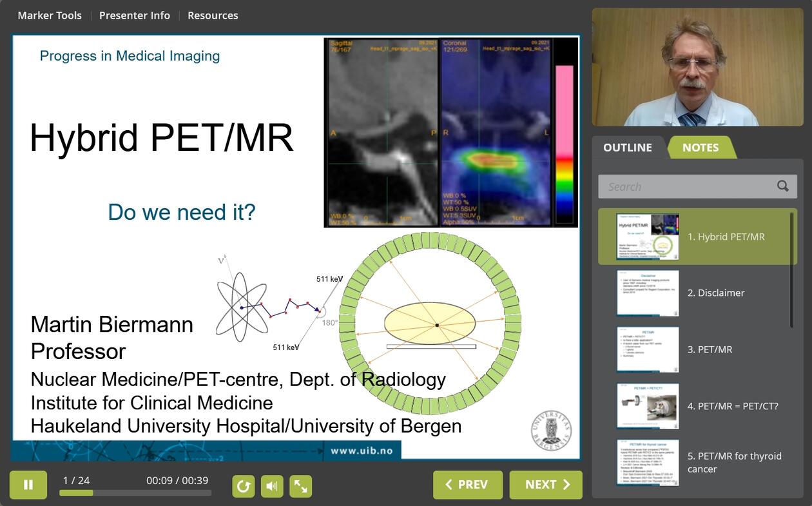Image resolution: width=812 pixels, height=506 pixels.
Task: Switch to the OUTLINE tab
Action: click(x=627, y=148)
